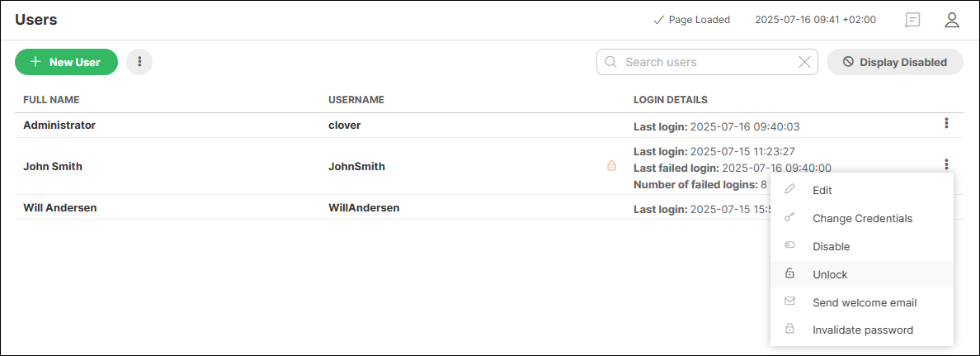Viewport: 980px width, 356px height.
Task: Click the pencil icon next to Edit
Action: coord(789,190)
